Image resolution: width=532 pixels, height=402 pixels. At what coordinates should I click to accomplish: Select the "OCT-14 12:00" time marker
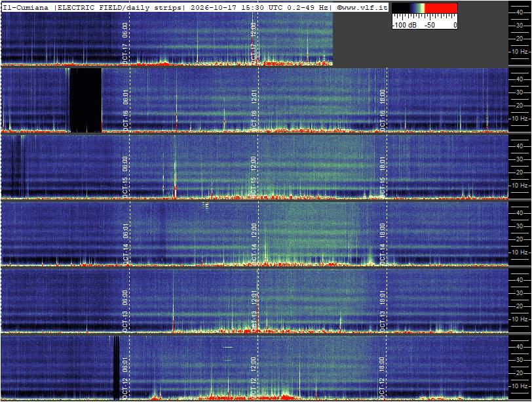pyautogui.click(x=254, y=244)
